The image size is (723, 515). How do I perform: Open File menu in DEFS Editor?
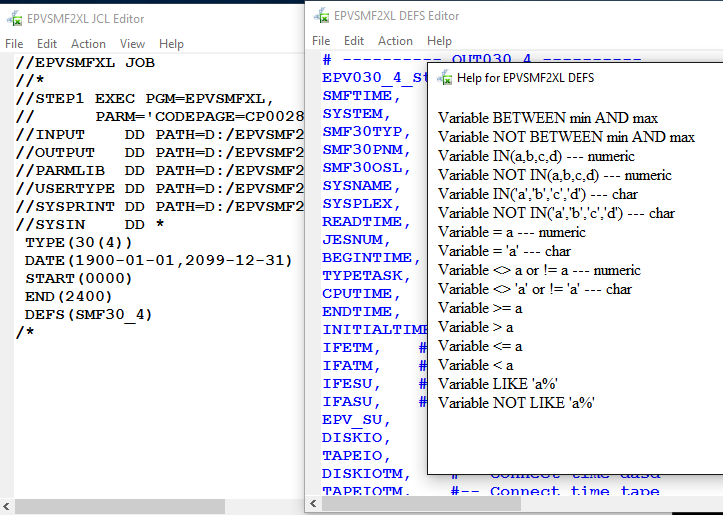click(x=321, y=41)
